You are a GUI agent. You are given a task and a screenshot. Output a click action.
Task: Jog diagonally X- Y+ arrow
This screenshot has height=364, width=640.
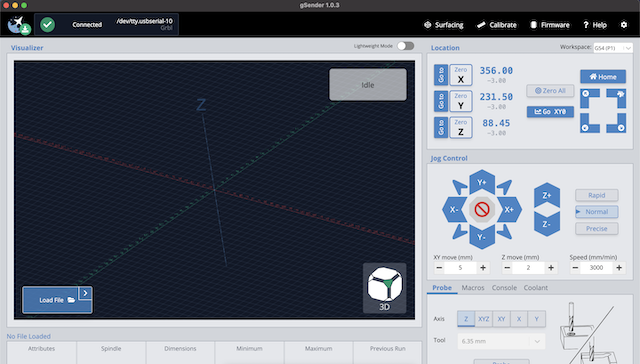tap(460, 187)
